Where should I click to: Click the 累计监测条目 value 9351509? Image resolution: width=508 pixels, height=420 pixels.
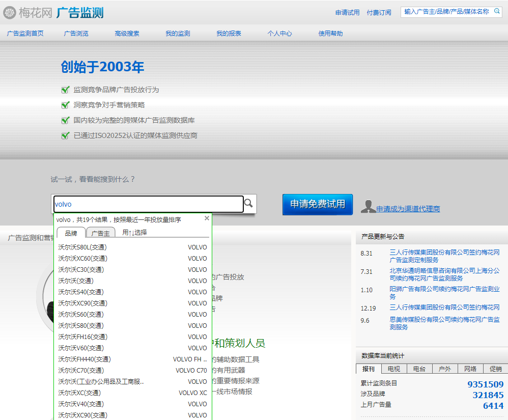(x=485, y=384)
